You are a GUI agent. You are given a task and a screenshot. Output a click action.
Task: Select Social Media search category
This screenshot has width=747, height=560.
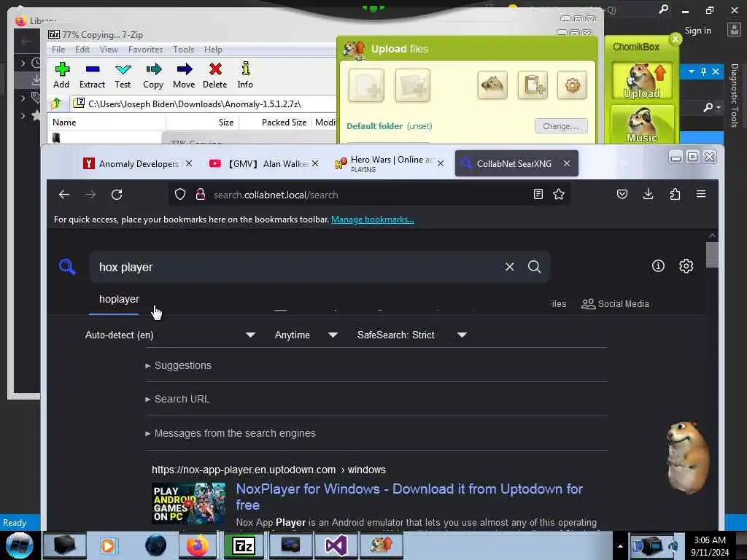coord(615,304)
